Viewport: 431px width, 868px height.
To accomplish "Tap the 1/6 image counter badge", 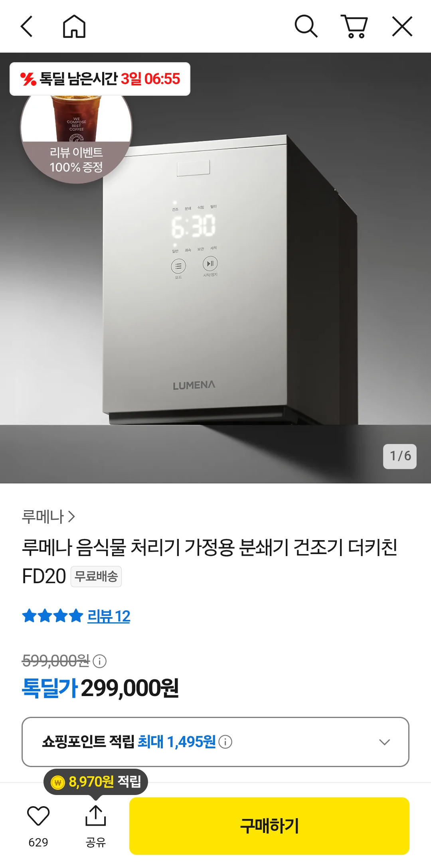I will point(400,456).
